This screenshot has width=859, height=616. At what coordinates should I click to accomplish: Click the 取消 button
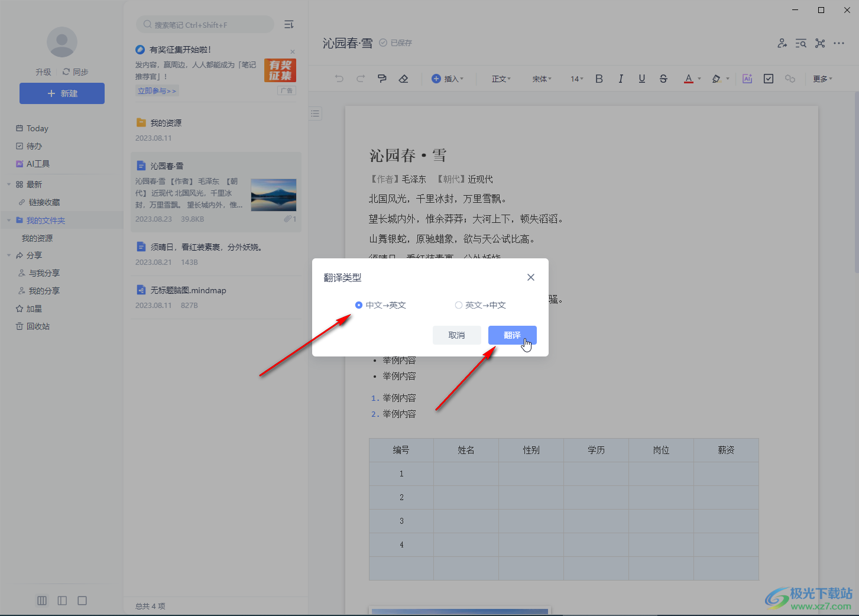(456, 335)
